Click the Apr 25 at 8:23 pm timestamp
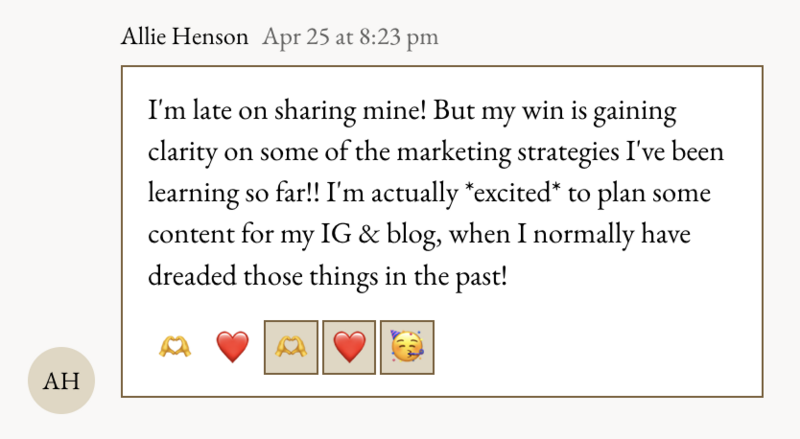 coord(350,37)
